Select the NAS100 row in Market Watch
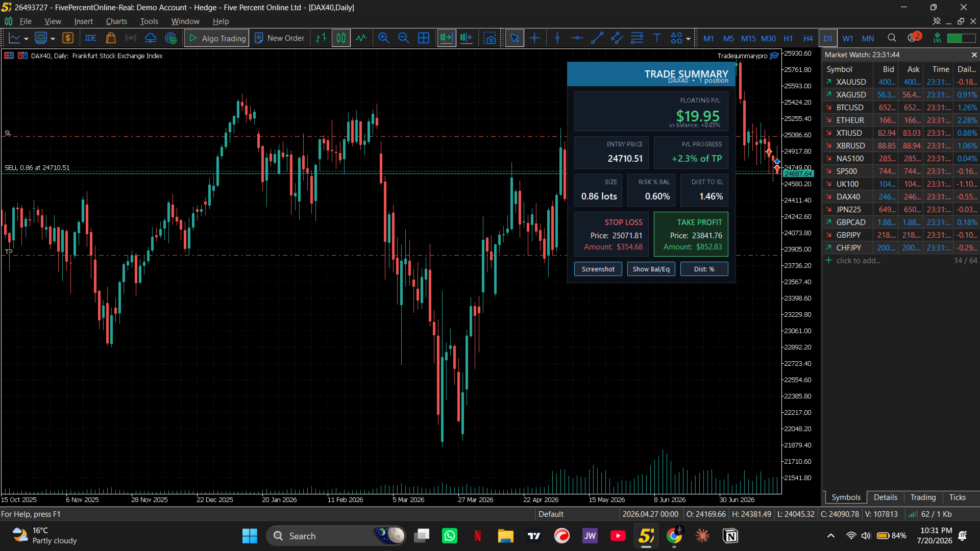Viewport: 980px width, 551px height. (x=900, y=159)
